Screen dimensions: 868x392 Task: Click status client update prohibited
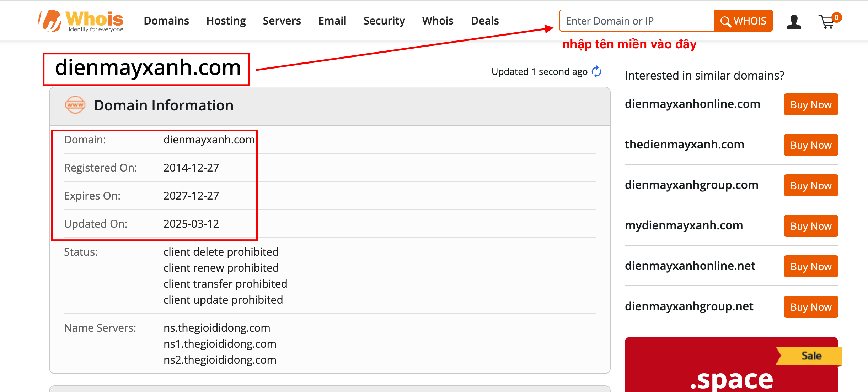(x=223, y=300)
